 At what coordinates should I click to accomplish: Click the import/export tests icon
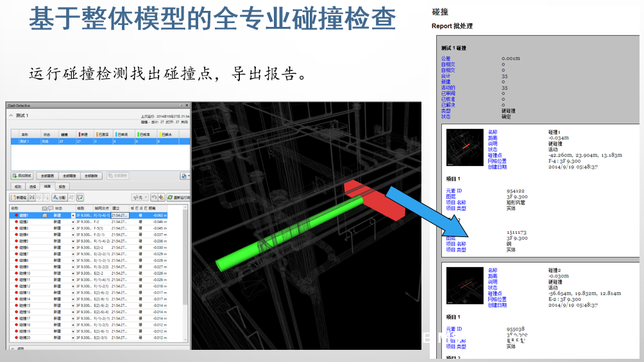tap(185, 176)
